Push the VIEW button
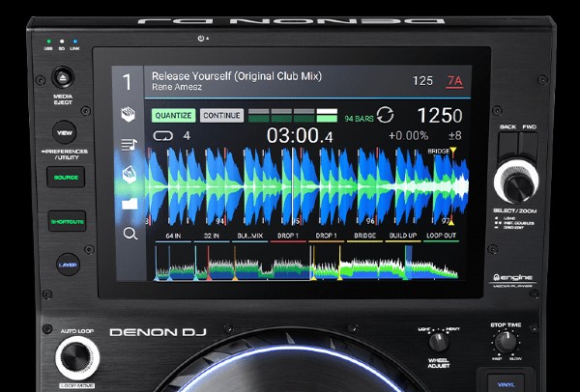The image size is (580, 392). [x=65, y=132]
